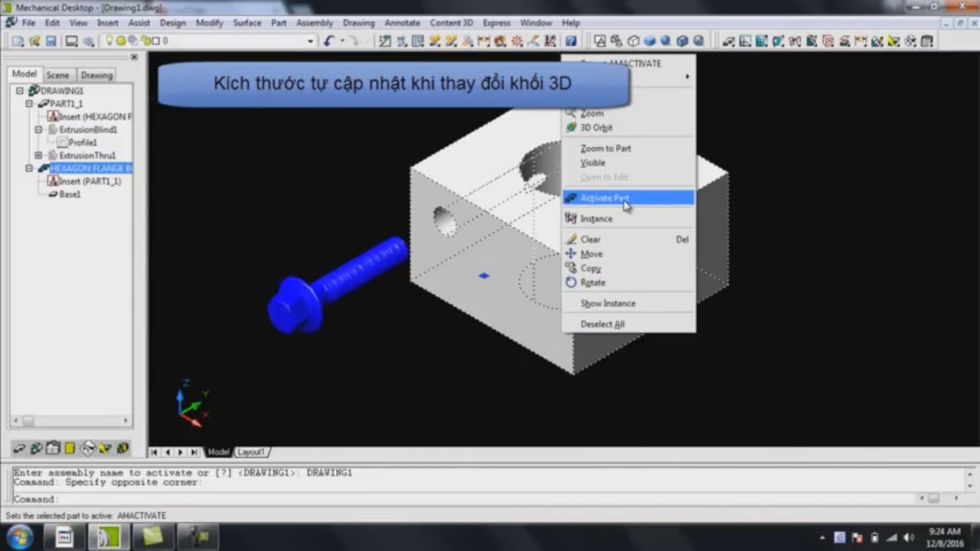Viewport: 980px width, 551px height.
Task: Choose Instance in the context menu
Action: (596, 219)
